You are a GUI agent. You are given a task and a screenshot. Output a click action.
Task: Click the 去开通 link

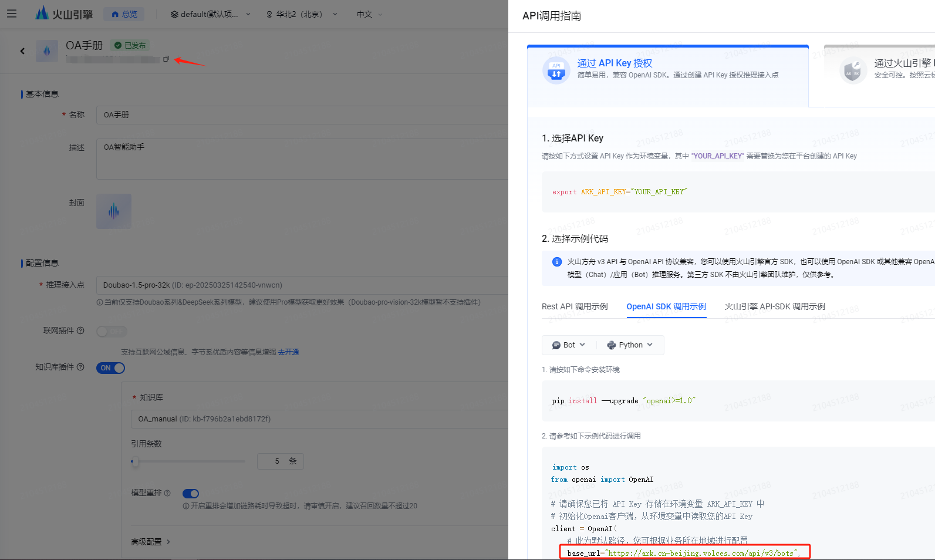pos(289,352)
